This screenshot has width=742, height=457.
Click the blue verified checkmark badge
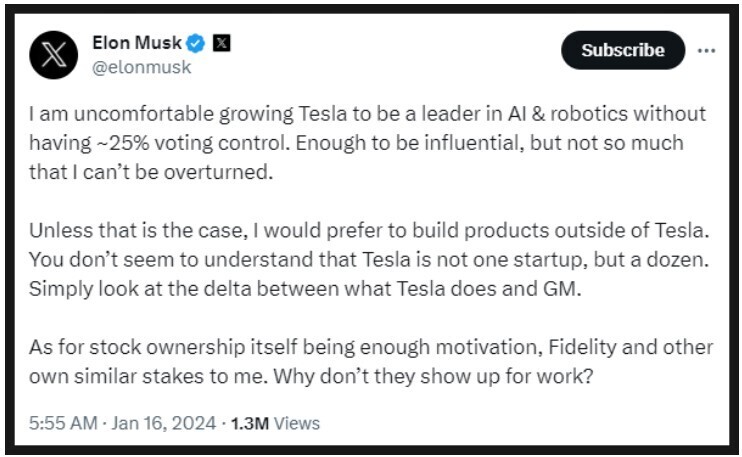pos(197,43)
